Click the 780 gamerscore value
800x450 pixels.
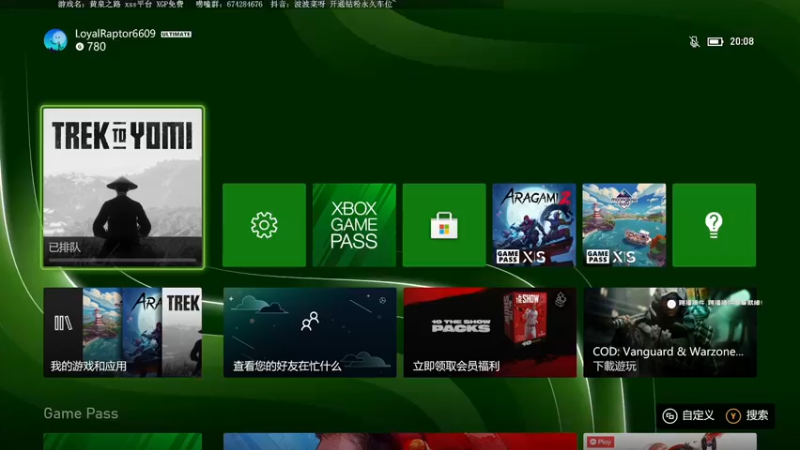96,47
